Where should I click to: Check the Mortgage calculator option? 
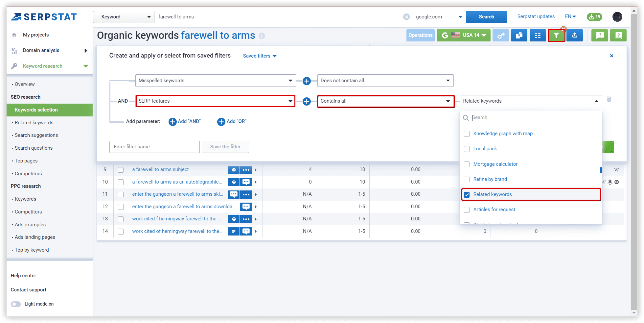pos(467,164)
